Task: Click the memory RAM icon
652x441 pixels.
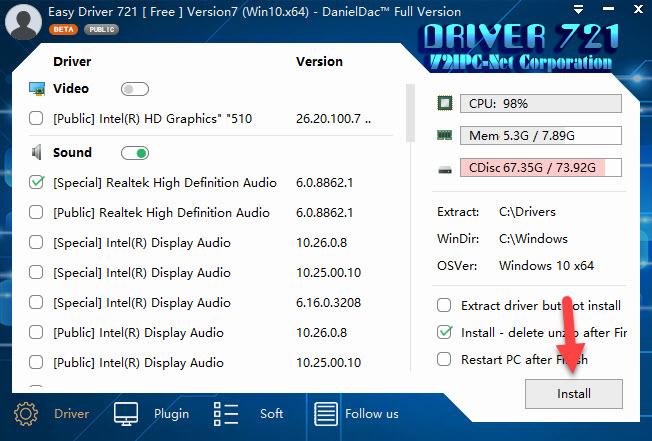Action: tap(445, 135)
